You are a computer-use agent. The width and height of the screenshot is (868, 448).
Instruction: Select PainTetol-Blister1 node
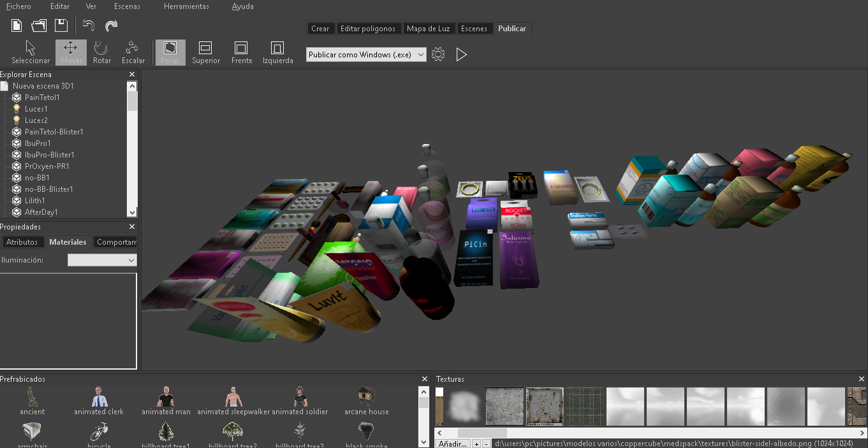point(54,132)
